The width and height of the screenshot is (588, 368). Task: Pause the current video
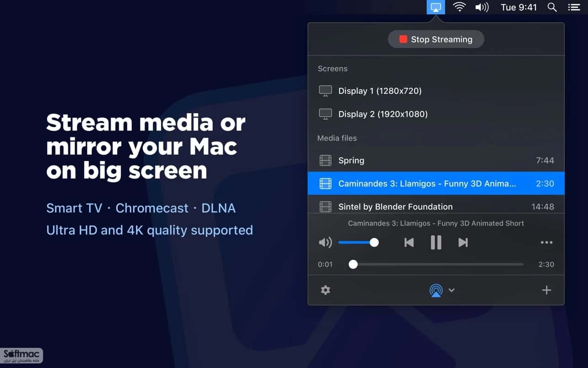pyautogui.click(x=436, y=243)
